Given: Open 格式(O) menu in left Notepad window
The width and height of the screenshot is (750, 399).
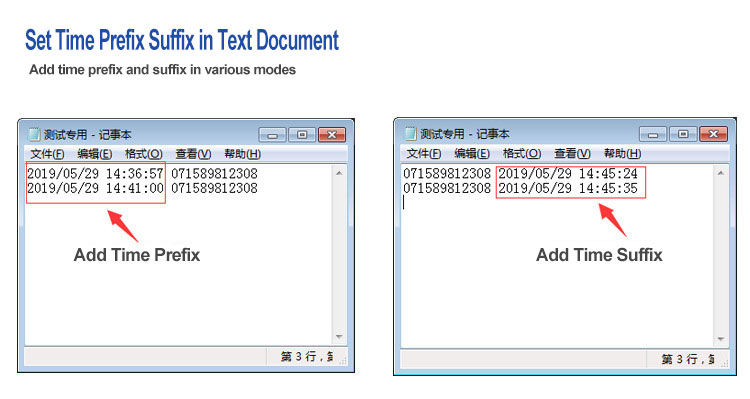Looking at the screenshot, I should [143, 154].
